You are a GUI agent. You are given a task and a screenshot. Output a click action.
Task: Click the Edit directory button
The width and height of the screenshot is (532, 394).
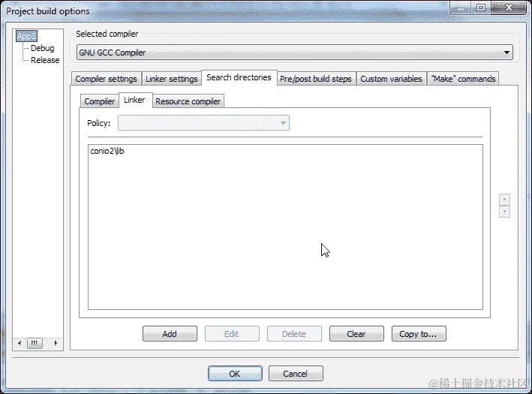pos(232,334)
